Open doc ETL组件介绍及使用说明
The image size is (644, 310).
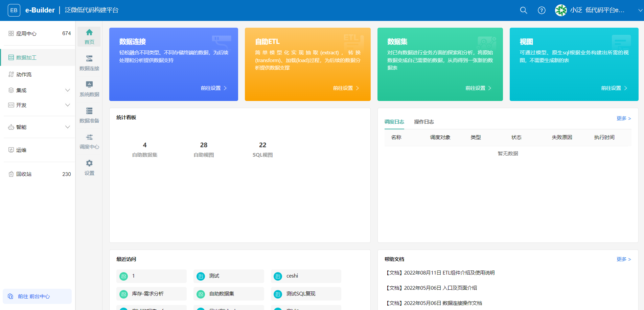pyautogui.click(x=440, y=273)
